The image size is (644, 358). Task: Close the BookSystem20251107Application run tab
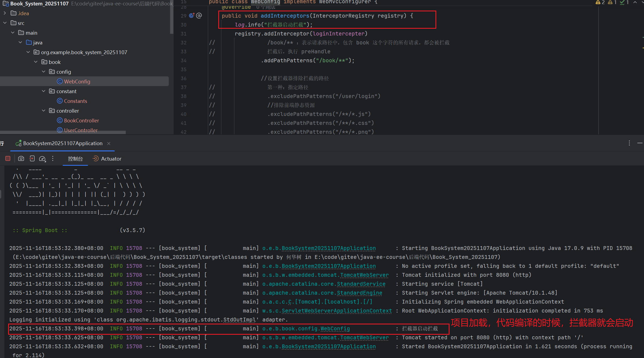[x=109, y=144]
